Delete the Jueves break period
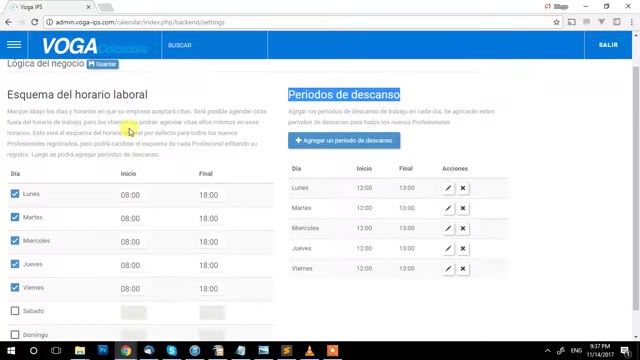Screen dimensions: 640x360 click(463, 249)
